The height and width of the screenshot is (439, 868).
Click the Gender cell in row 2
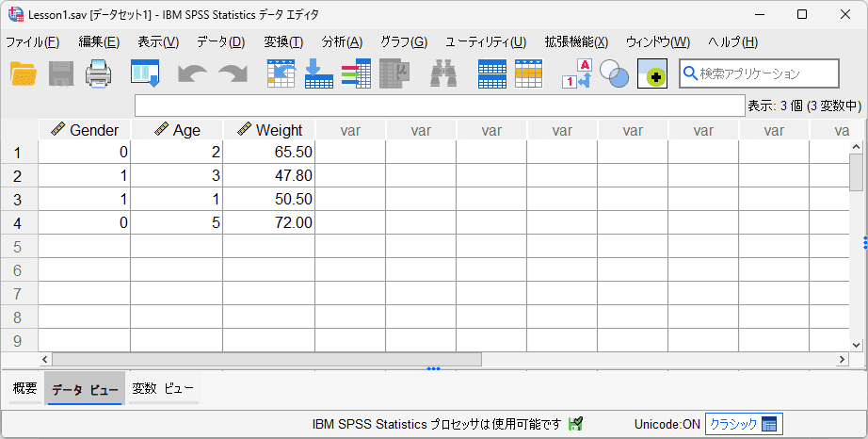pyautogui.click(x=84, y=175)
